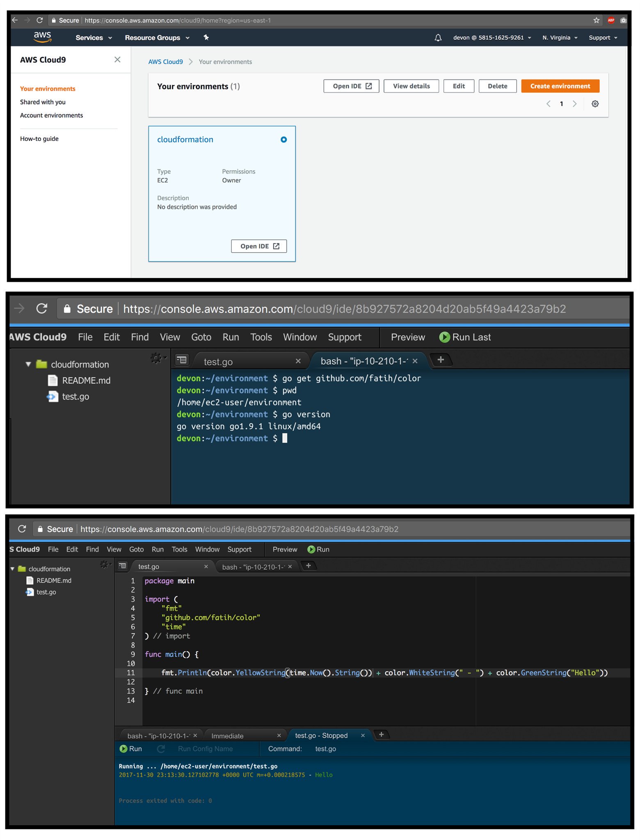Go to the next page of environments
This screenshot has height=840, width=640.
pos(574,104)
